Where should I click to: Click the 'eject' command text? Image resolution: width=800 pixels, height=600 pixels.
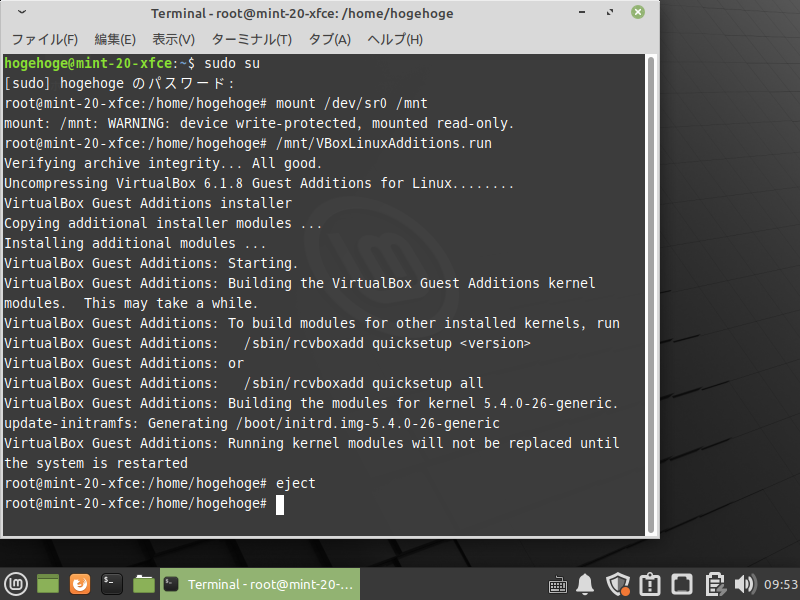click(x=296, y=483)
